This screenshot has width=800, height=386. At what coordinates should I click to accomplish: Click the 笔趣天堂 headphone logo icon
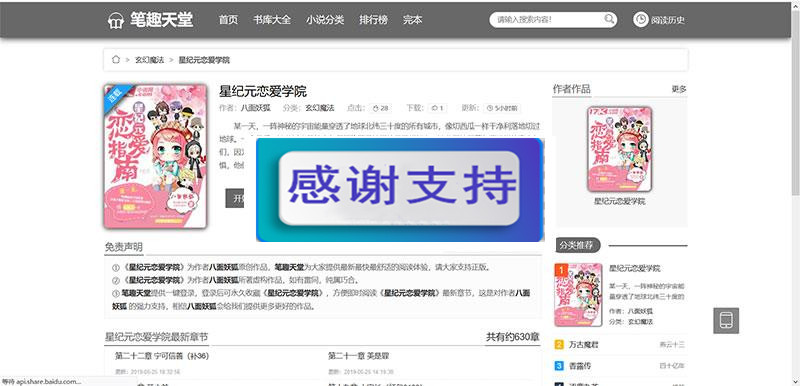coord(116,20)
